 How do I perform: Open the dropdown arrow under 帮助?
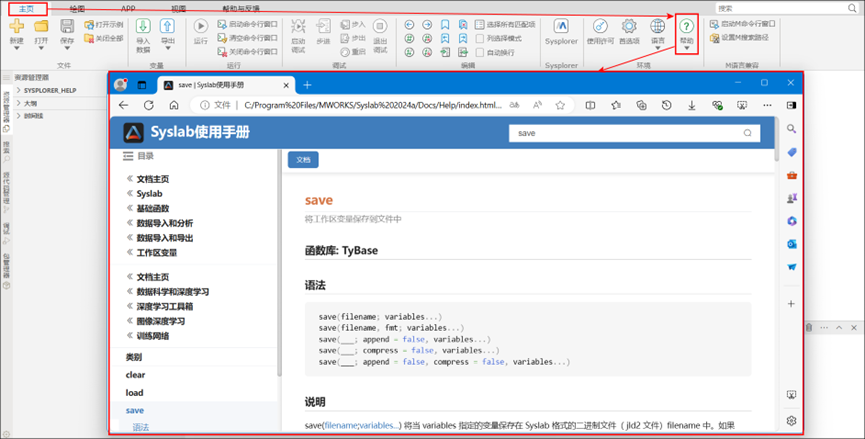pos(687,49)
